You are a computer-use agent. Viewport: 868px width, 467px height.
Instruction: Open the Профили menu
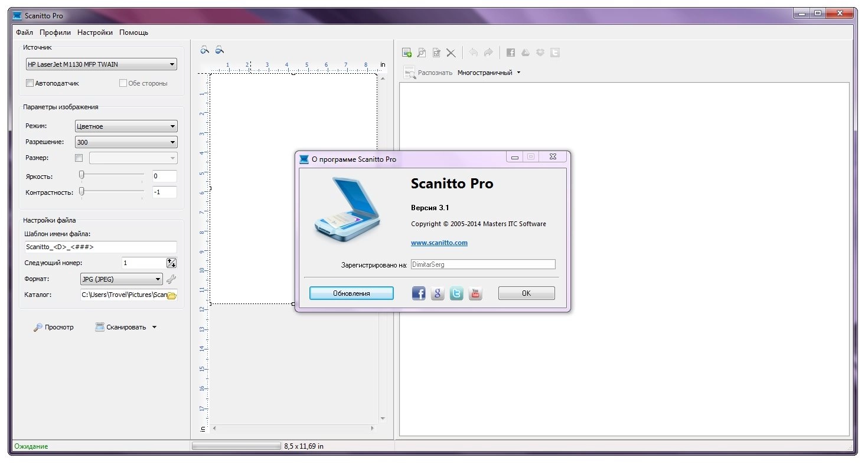point(56,32)
